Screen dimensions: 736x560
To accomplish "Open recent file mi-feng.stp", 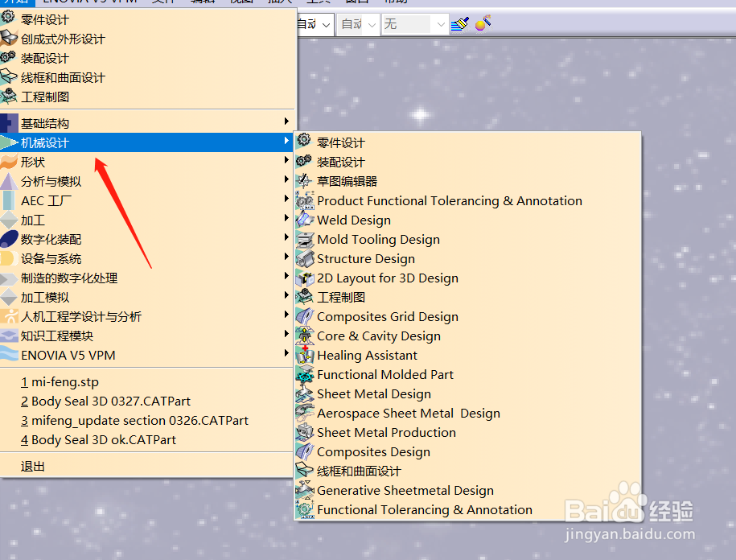I will [146, 381].
